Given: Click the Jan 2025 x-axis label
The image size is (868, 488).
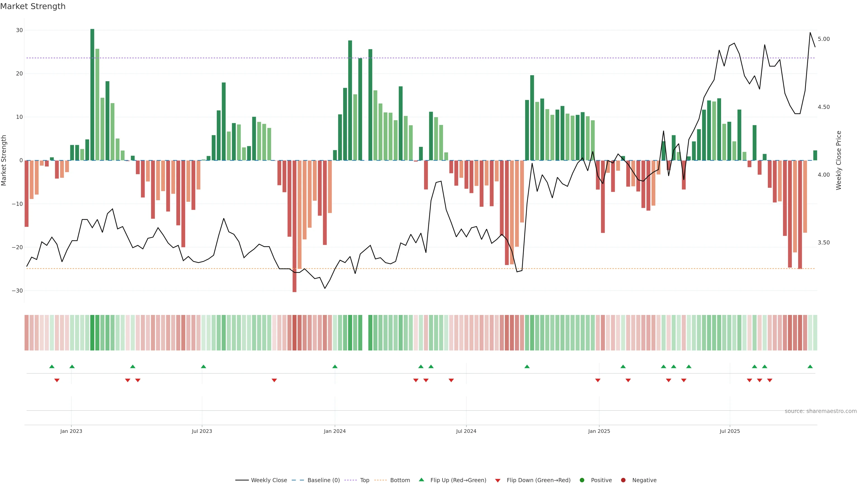Looking at the screenshot, I should (x=599, y=431).
